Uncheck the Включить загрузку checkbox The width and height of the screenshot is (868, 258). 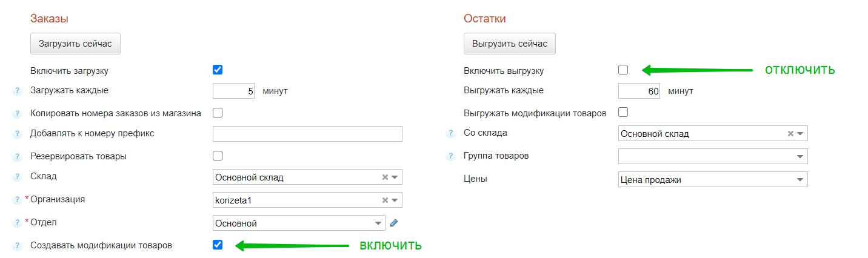point(218,70)
